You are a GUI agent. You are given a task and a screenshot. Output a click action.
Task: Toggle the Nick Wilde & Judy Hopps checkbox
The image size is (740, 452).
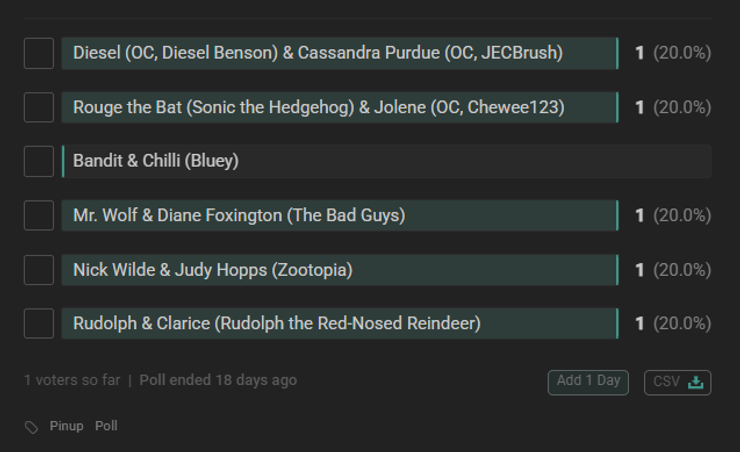(39, 270)
